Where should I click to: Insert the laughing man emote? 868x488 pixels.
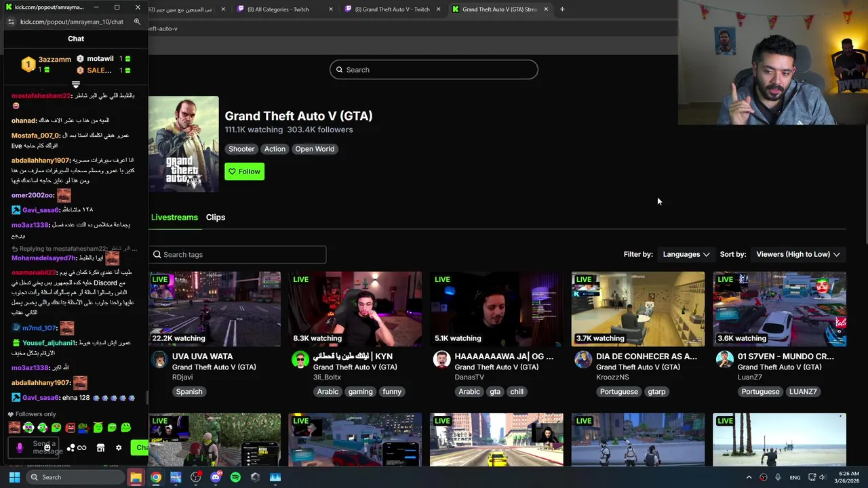pyautogui.click(x=14, y=428)
